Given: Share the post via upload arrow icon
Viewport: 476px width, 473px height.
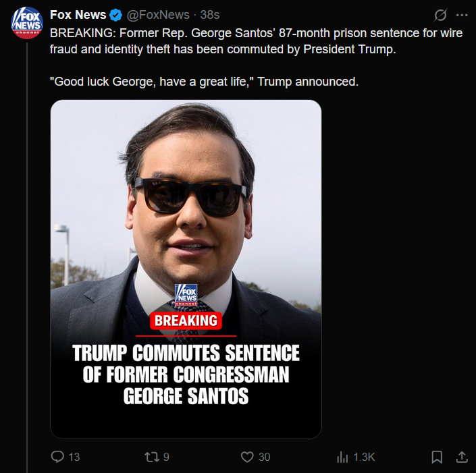Looking at the screenshot, I should click(x=462, y=457).
